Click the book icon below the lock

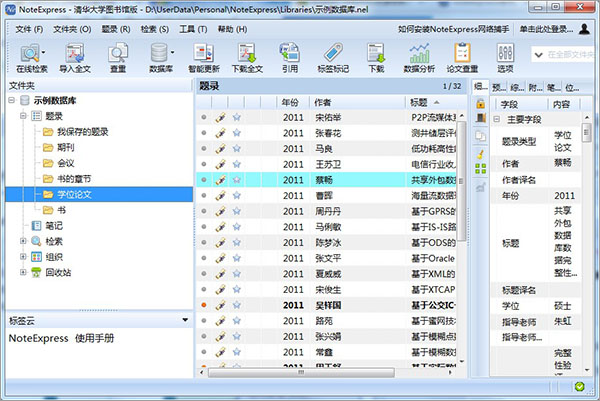[x=481, y=117]
